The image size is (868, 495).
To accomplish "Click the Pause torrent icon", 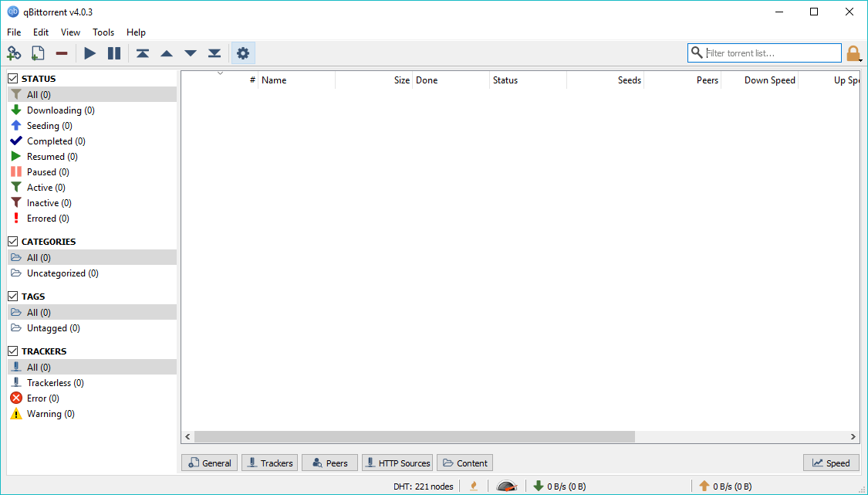I will [x=114, y=53].
